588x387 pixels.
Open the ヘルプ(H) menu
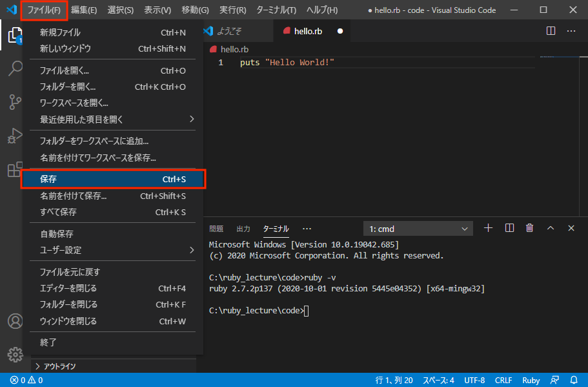321,10
